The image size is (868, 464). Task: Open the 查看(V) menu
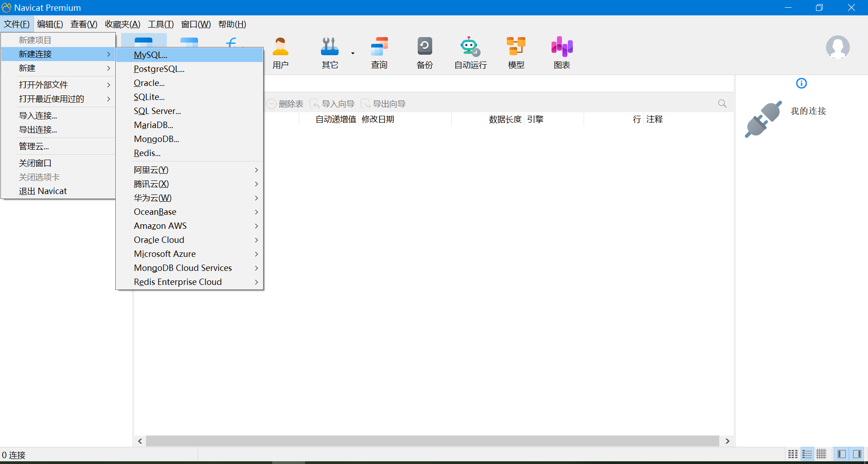[x=84, y=24]
